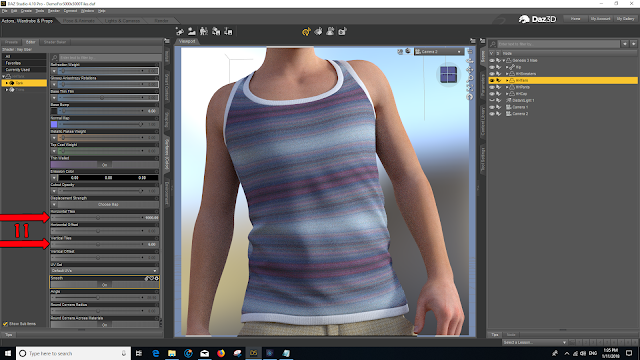The image size is (640, 360).
Task: Expand the Trims surface item
Action: (7, 89)
